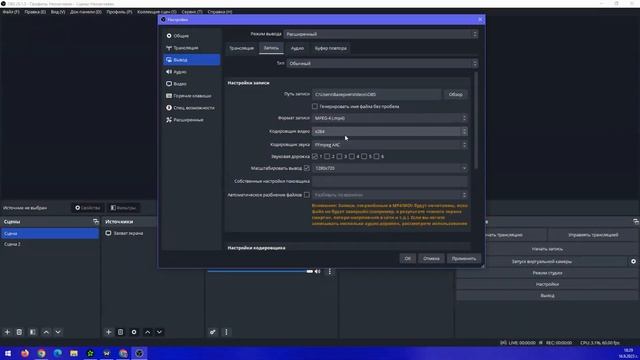Undock the Scenes panel with pop-out icon

96,221
